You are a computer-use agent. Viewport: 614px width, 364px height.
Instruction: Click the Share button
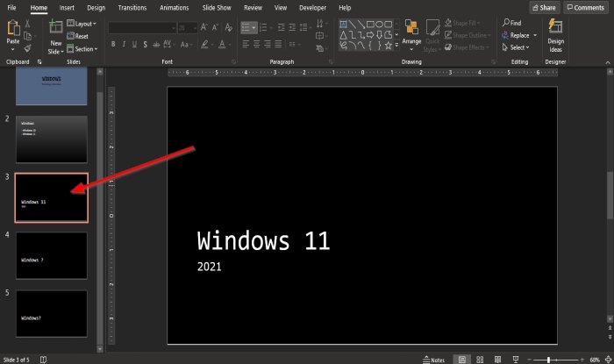pos(544,7)
